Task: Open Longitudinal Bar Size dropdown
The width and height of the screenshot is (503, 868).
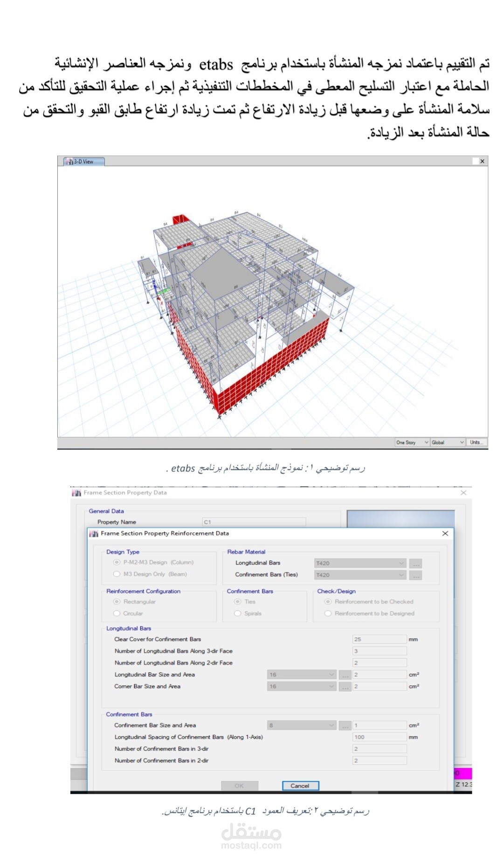Action: (301, 675)
